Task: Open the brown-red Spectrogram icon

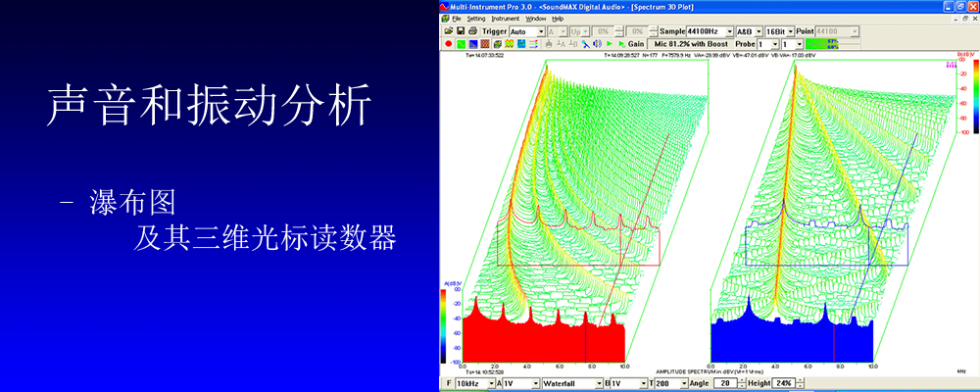Action: click(x=485, y=44)
